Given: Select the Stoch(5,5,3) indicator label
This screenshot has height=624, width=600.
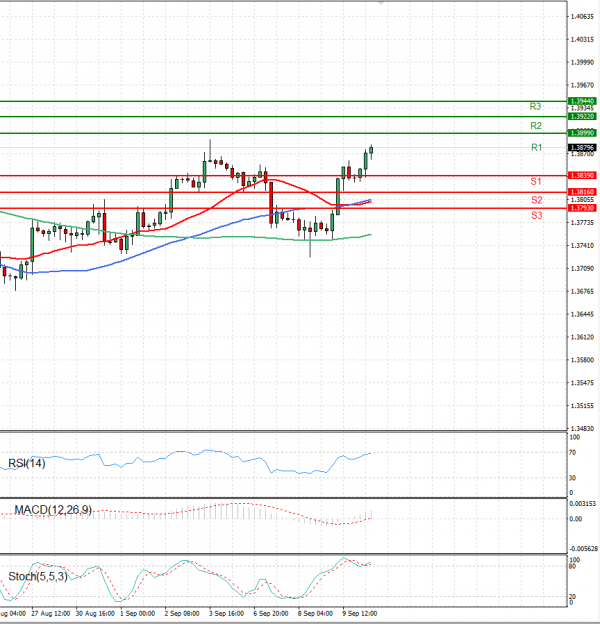Looking at the screenshot, I should 38,576.
